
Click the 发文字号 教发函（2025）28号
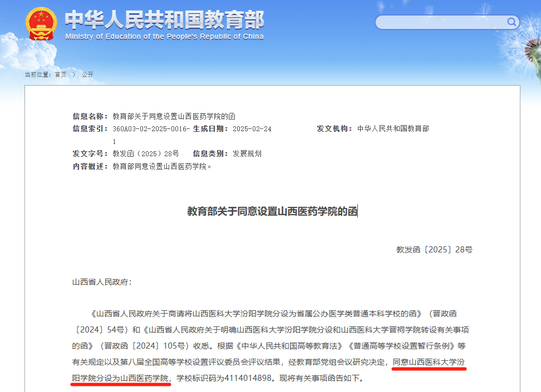tap(145, 153)
